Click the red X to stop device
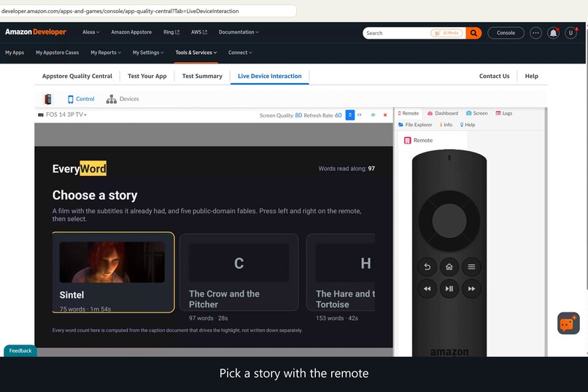The image size is (588, 392). point(385,115)
